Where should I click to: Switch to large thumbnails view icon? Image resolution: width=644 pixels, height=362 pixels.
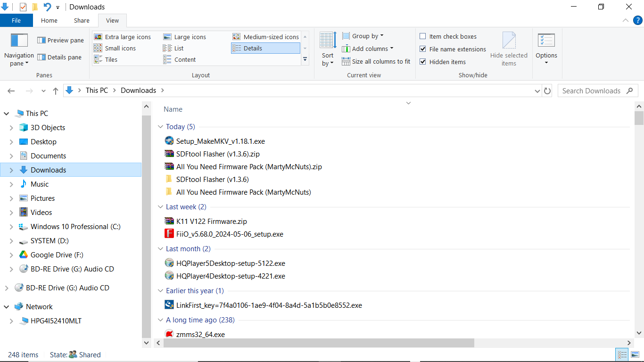[635, 355]
